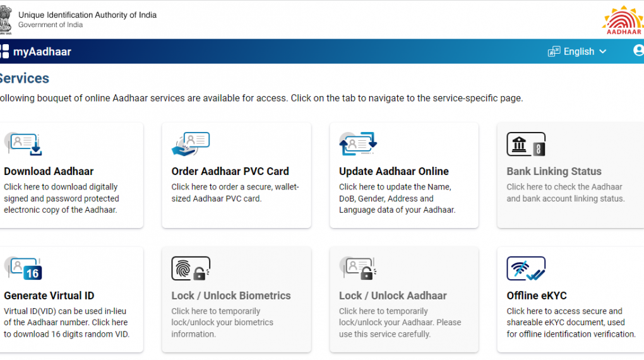Click the language translate icon
The width and height of the screenshot is (644, 360).
pyautogui.click(x=554, y=51)
